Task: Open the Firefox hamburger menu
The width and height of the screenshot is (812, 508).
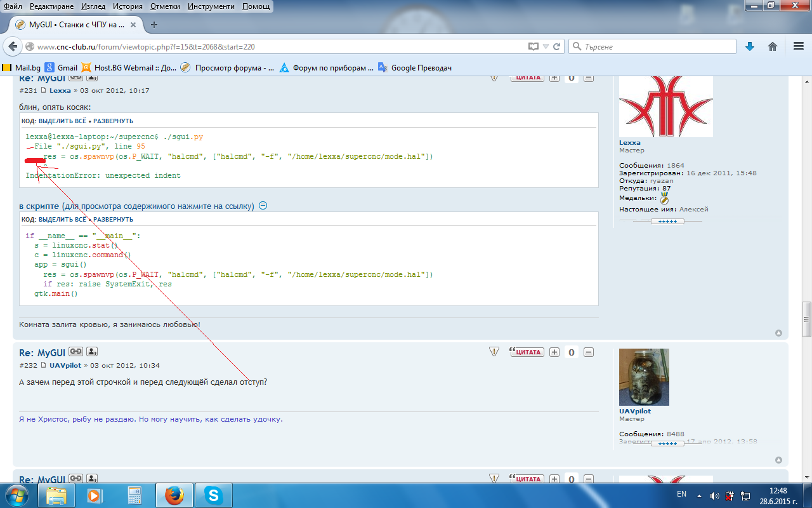Action: click(x=799, y=46)
